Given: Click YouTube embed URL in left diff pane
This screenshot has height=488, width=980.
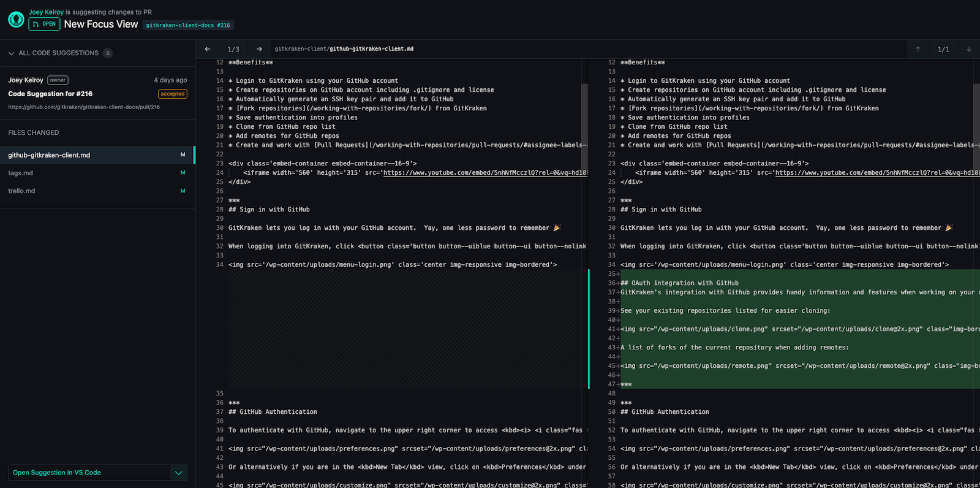Looking at the screenshot, I should [x=485, y=173].
